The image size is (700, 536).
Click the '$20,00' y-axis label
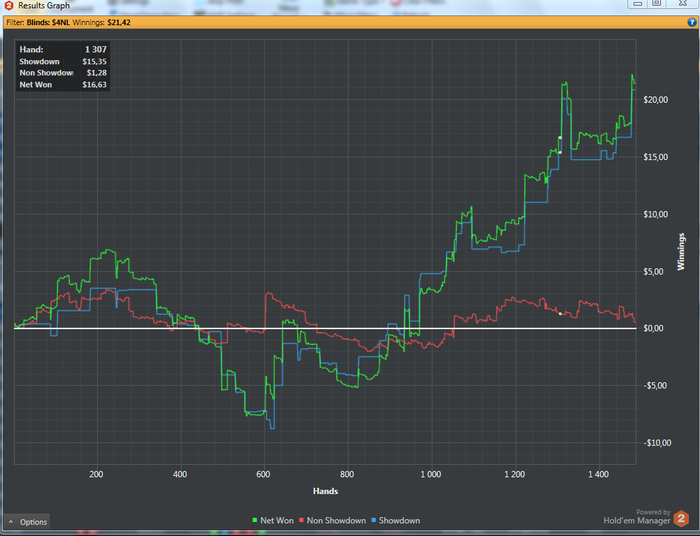click(x=656, y=100)
